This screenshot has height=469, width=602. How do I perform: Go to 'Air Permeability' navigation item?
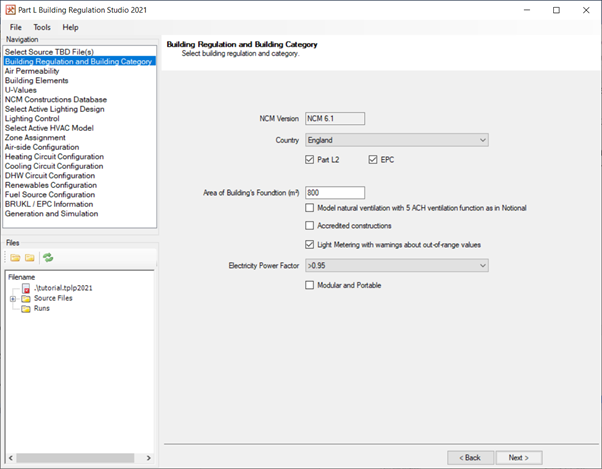tap(32, 71)
